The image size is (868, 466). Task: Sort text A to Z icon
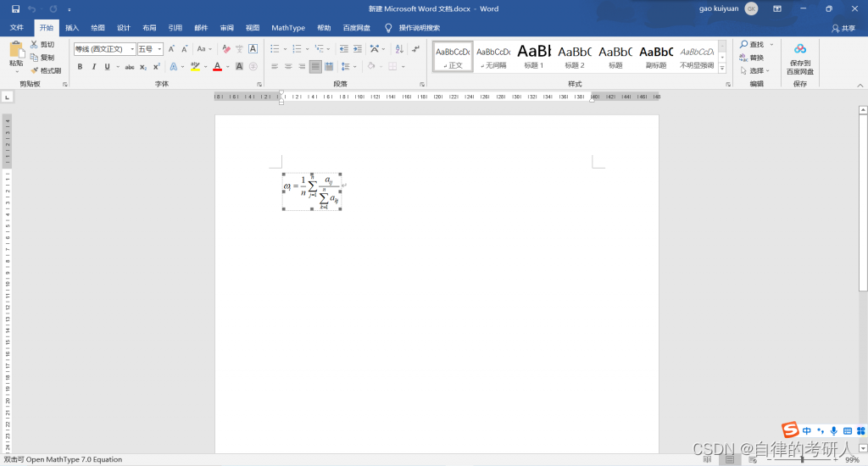[399, 48]
